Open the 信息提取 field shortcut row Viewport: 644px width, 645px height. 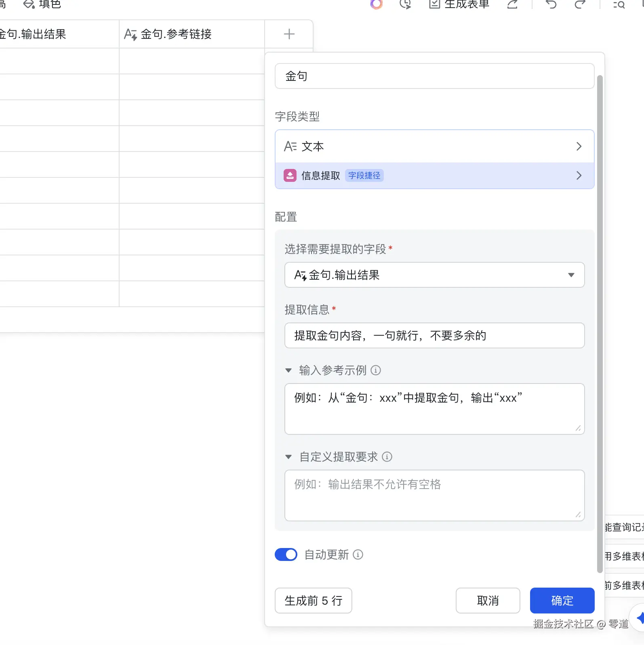(x=434, y=175)
